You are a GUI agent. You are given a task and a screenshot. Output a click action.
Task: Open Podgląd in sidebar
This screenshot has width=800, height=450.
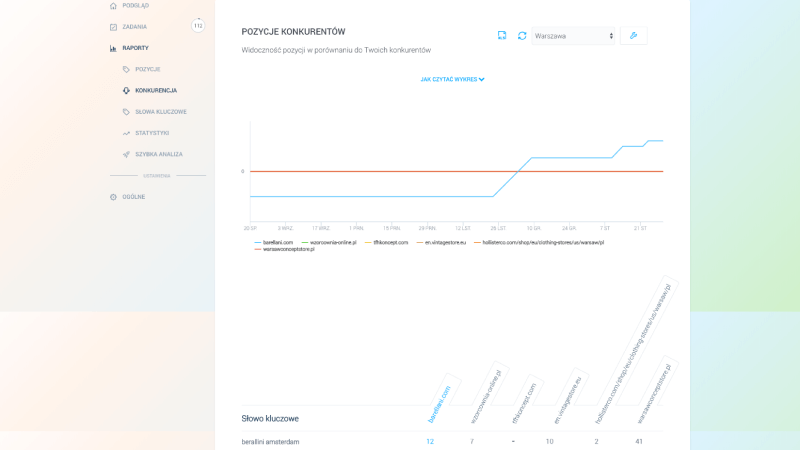point(136,6)
